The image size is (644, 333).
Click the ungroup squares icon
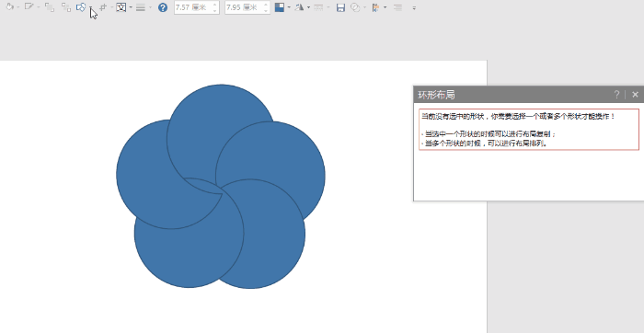66,7
